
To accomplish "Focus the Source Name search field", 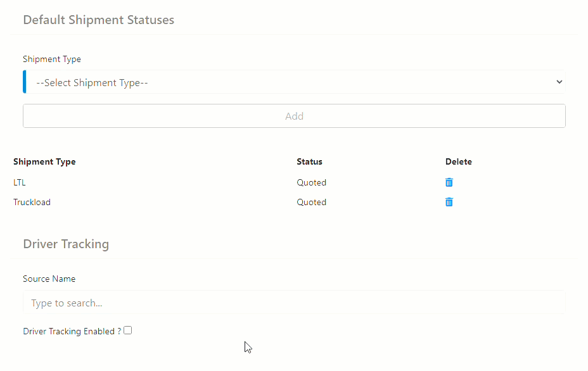I will (x=294, y=303).
